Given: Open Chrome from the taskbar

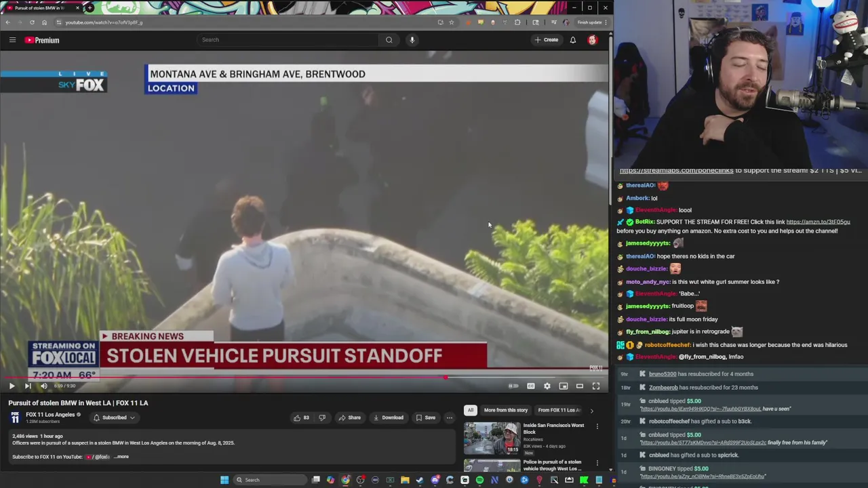Looking at the screenshot, I should (x=345, y=480).
